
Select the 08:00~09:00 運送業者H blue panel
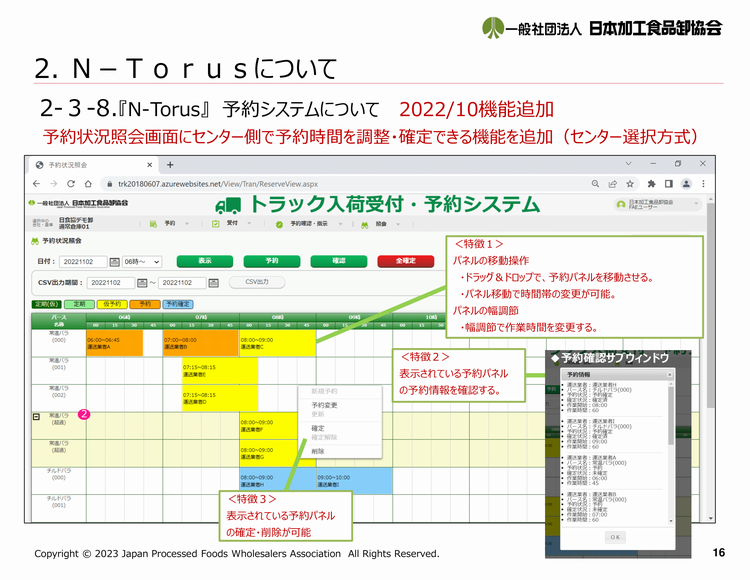click(277, 481)
